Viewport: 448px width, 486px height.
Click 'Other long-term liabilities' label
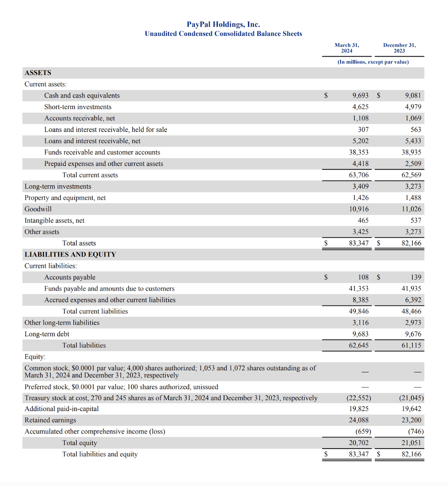tap(62, 323)
